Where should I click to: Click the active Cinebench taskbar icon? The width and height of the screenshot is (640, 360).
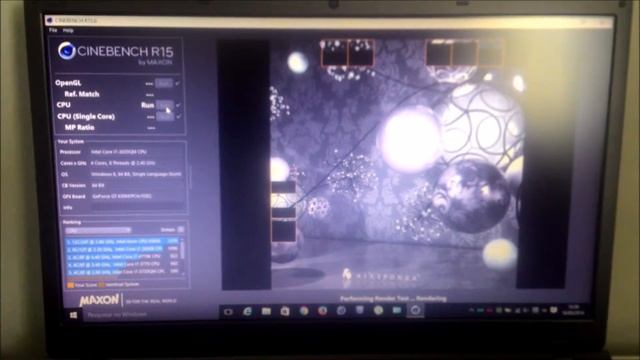pos(415,311)
